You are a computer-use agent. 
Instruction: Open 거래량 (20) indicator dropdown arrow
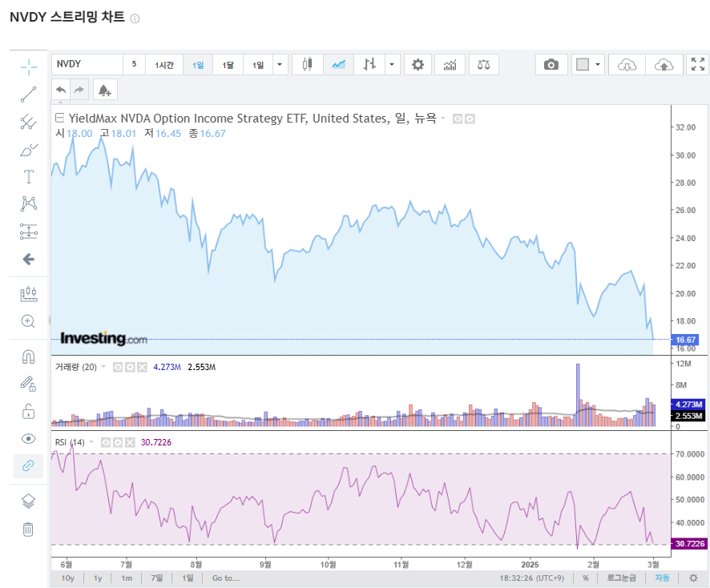[103, 367]
